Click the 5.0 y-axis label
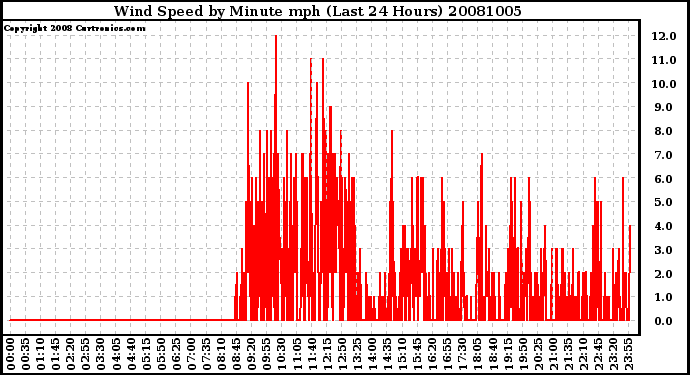The width and height of the screenshot is (690, 375). (664, 202)
